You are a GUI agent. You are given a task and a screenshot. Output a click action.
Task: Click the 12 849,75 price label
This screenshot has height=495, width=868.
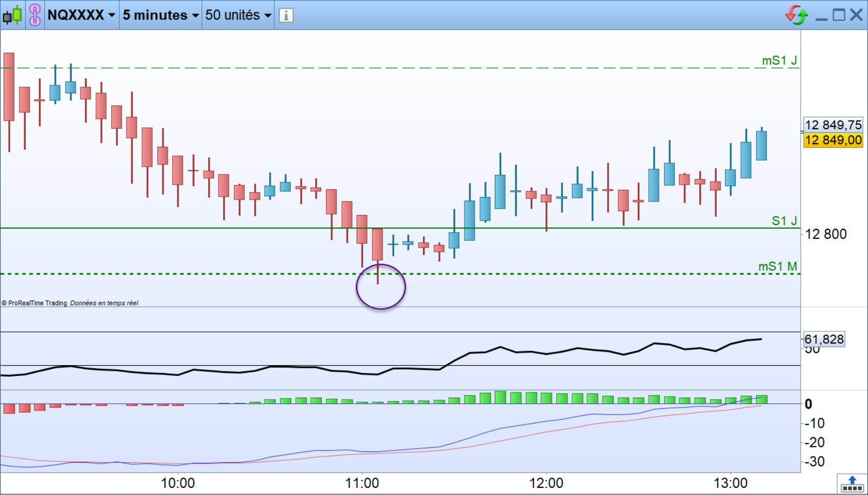point(833,125)
